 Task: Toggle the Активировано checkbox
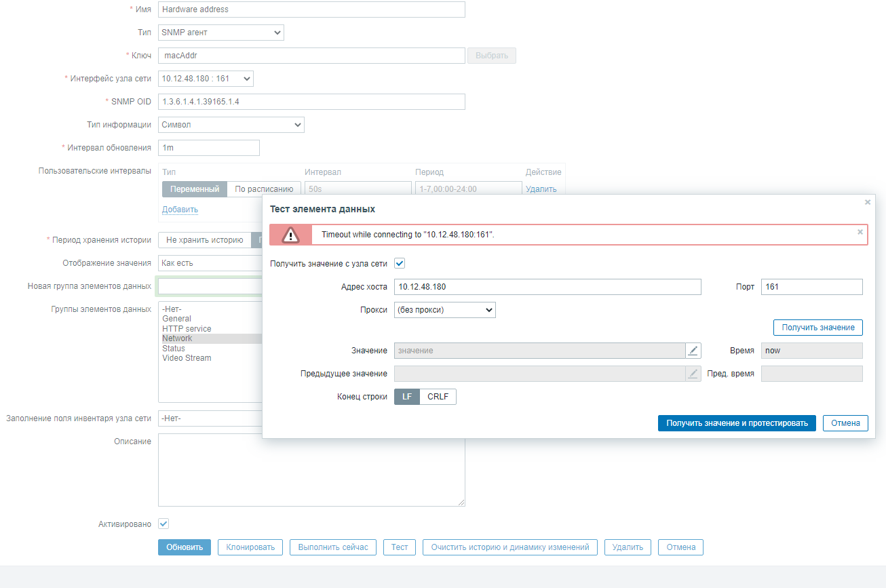(x=163, y=524)
